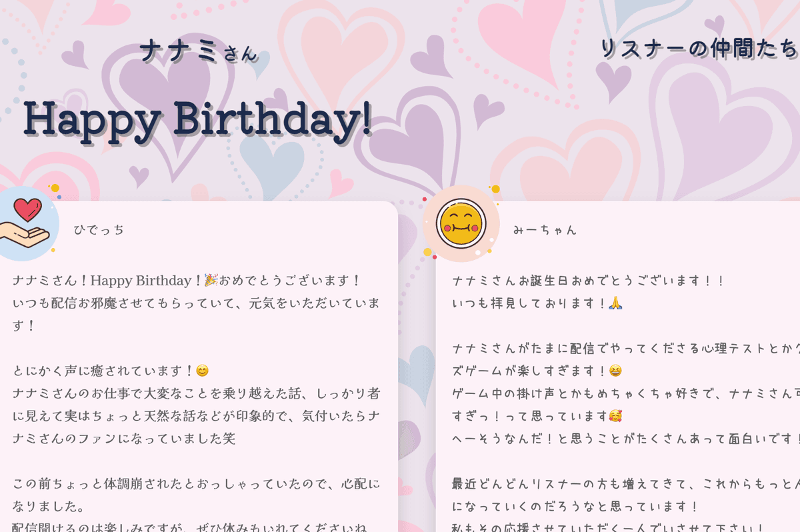This screenshot has width=800, height=532.
Task: Click the party popper emoji in the message
Action: pos(211,280)
